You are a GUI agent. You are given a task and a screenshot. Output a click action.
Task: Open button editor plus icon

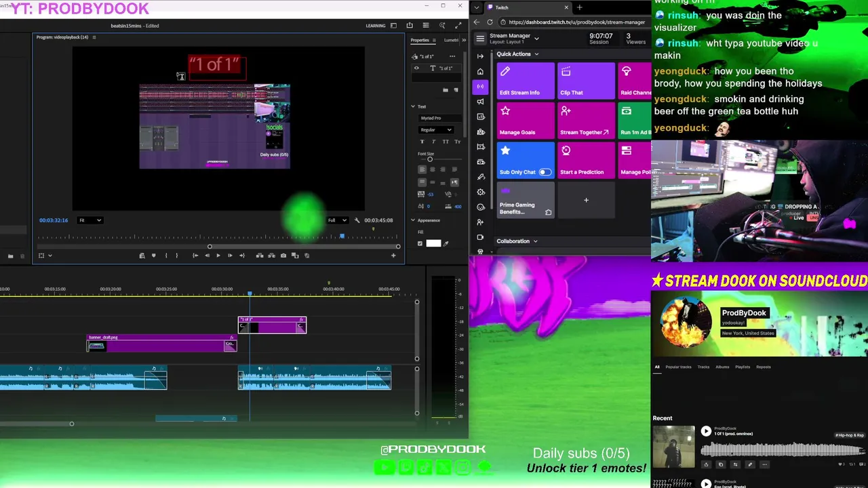click(393, 256)
